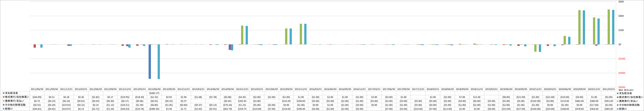644x111 pixels.
Task: Click the ($76.26) other financing cell
Action: (x=228, y=105)
